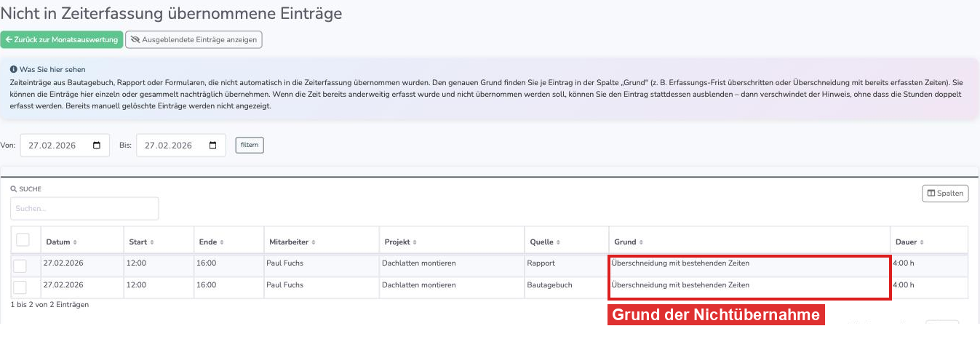
Task: Click 4:00 h duration in Bautagebuch row
Action: point(903,285)
